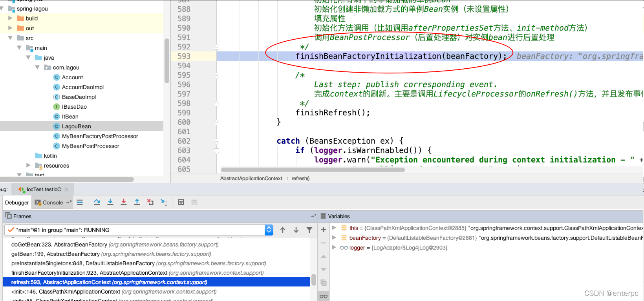Click the IocTest.testIoC run configuration icon

(x=21, y=189)
